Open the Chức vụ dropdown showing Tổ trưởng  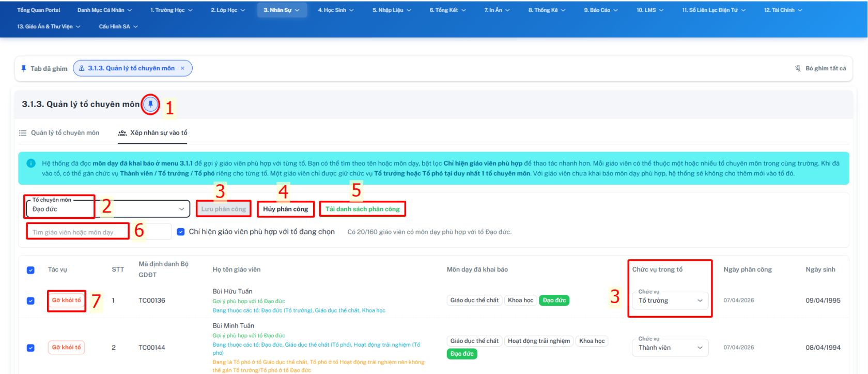(x=670, y=300)
